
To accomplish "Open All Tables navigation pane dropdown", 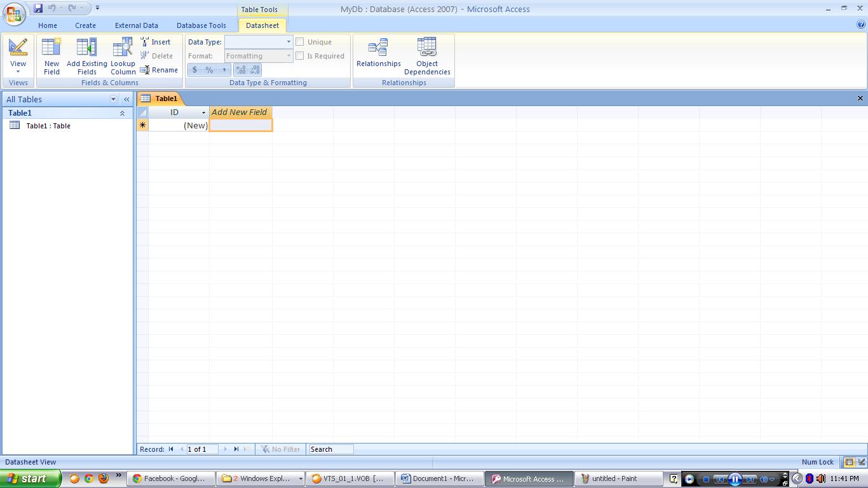I will (x=113, y=99).
